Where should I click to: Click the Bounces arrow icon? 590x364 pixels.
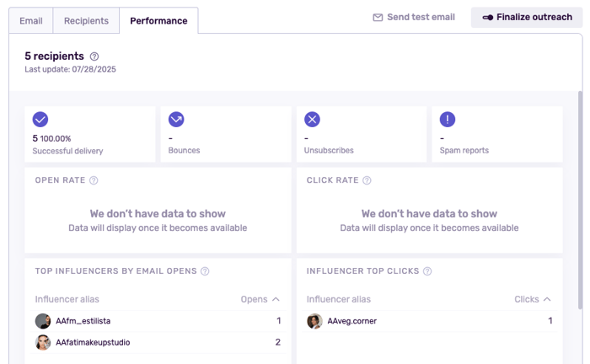(x=176, y=120)
